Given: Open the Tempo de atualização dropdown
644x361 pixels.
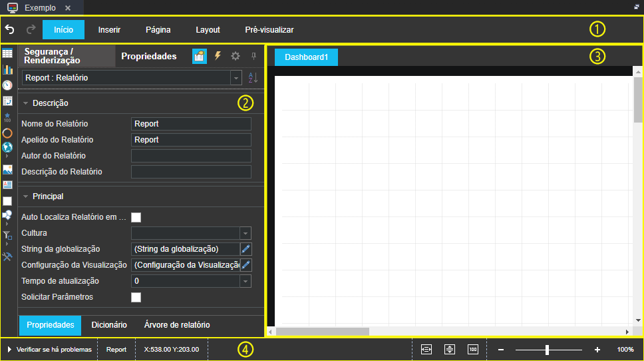Looking at the screenshot, I should pos(245,281).
